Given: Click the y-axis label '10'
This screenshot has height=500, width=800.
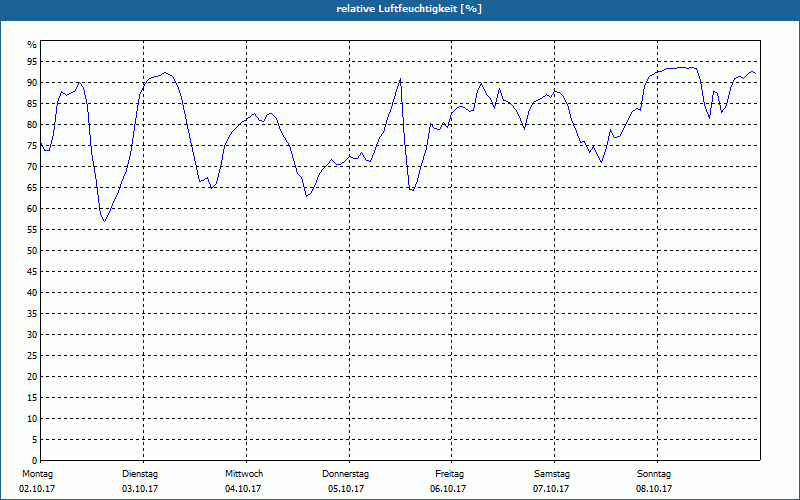Looking at the screenshot, I should click(x=32, y=419).
